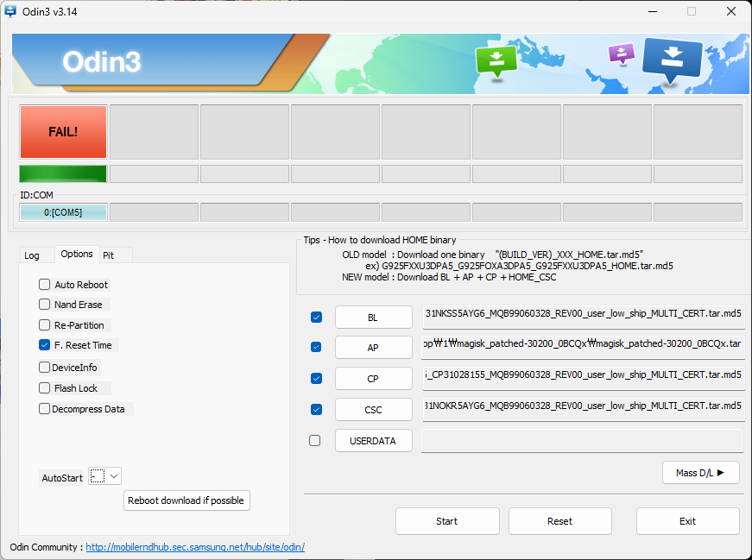Close the Odin3 window
The height and width of the screenshot is (560, 752).
coord(731,11)
